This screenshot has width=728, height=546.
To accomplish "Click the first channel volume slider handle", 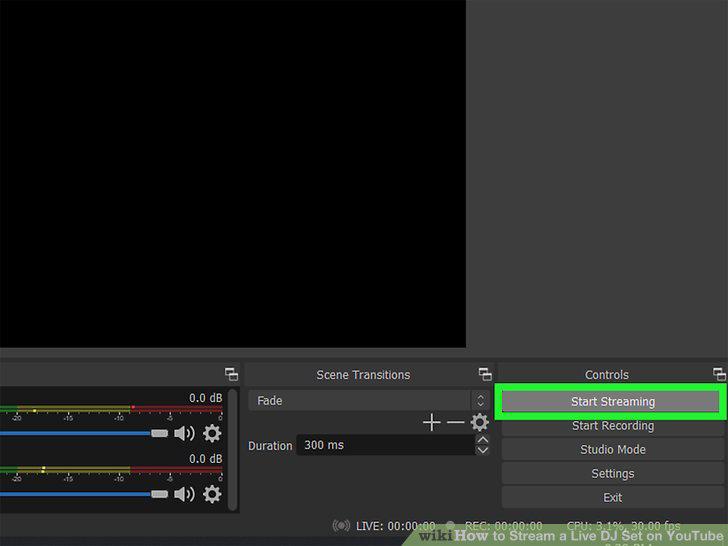I will click(159, 433).
